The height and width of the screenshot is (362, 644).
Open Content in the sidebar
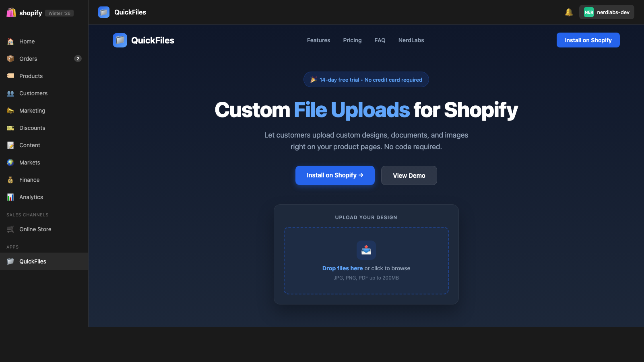44,145
